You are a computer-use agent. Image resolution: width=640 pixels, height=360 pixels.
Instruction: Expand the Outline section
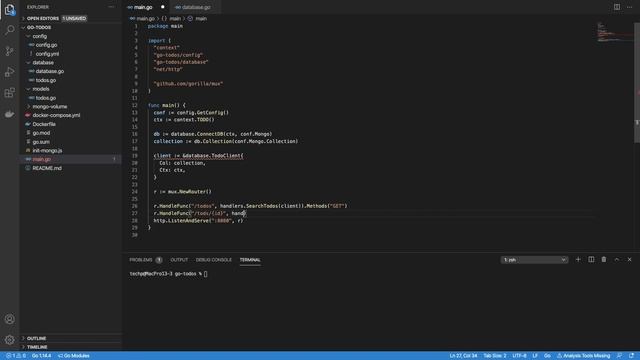[36, 338]
